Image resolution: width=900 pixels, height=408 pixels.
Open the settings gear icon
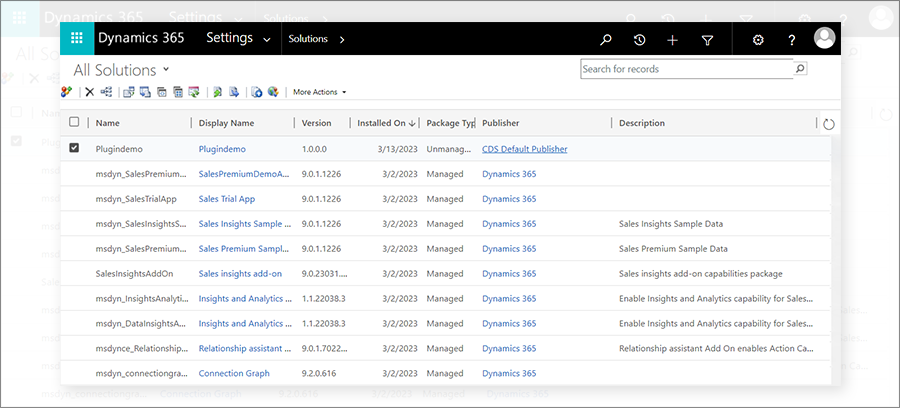tap(758, 40)
